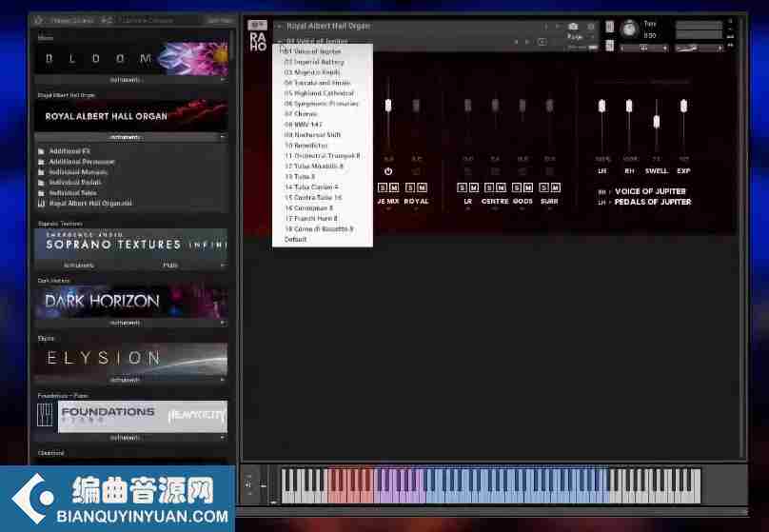Click the Bloom library banner

pos(131,58)
